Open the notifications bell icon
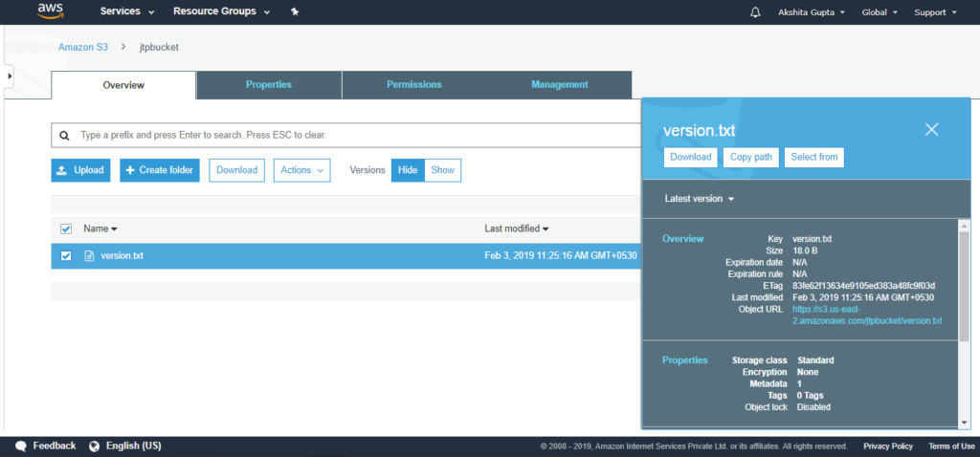This screenshot has width=980, height=457. (755, 12)
